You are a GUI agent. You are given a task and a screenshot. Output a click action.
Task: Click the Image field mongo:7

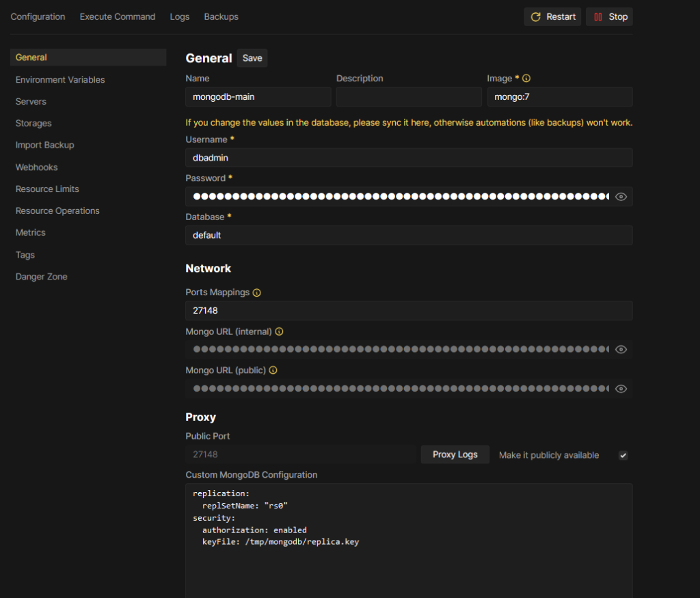point(560,97)
